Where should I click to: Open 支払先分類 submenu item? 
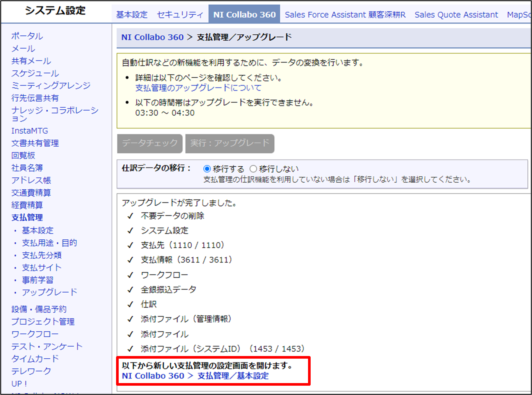coord(42,255)
